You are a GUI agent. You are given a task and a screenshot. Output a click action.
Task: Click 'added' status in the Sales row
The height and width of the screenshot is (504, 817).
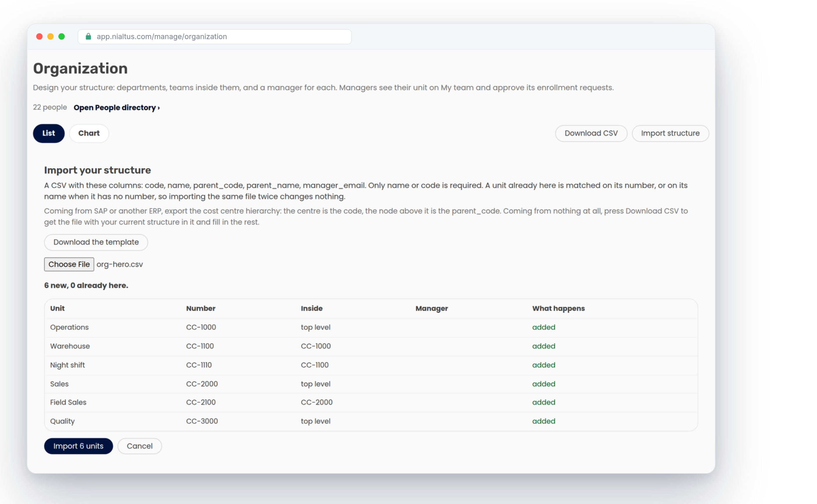coord(544,384)
